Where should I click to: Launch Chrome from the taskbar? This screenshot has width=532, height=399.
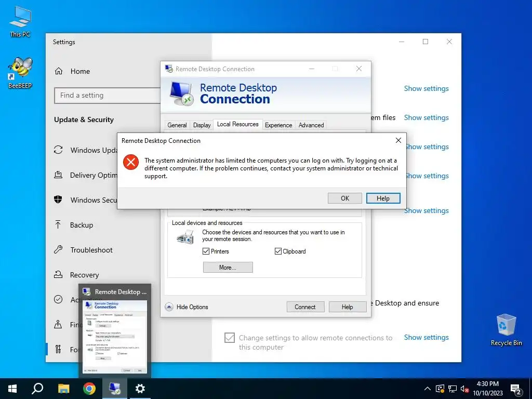89,389
